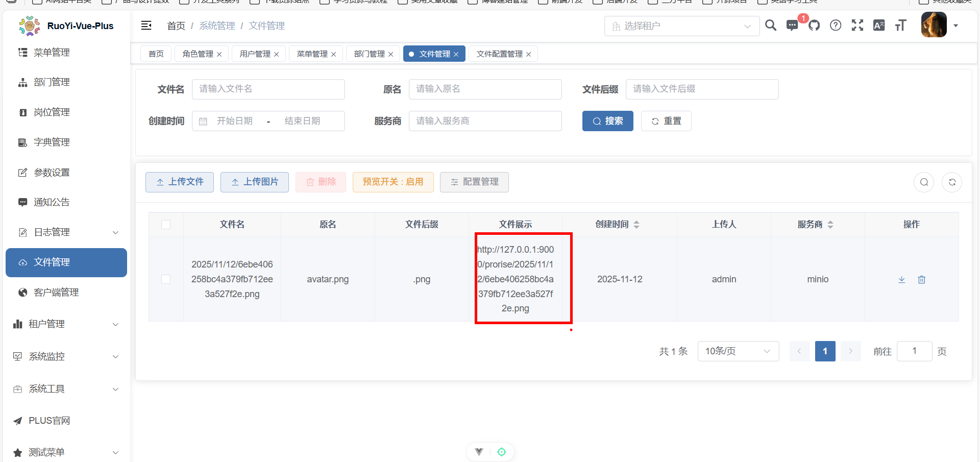Click the 上传文件 button
The width and height of the screenshot is (980, 462).
point(180,182)
